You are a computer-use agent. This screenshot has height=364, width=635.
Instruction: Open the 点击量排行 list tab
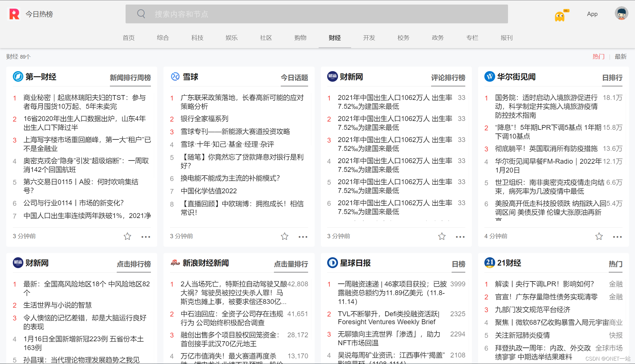pyautogui.click(x=291, y=264)
